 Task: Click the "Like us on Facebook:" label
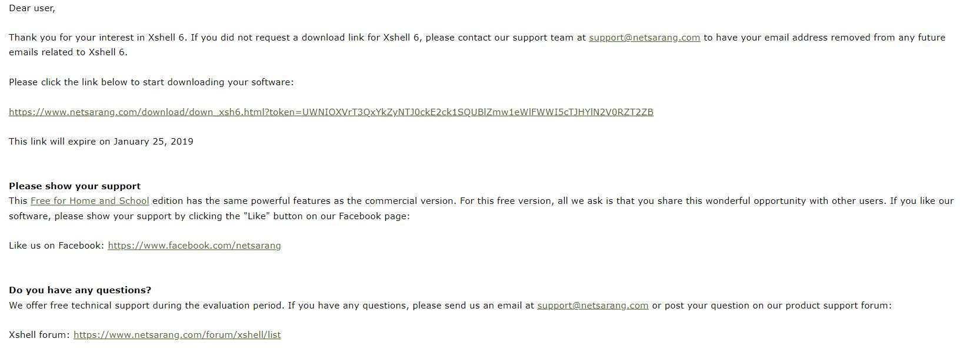(56, 246)
